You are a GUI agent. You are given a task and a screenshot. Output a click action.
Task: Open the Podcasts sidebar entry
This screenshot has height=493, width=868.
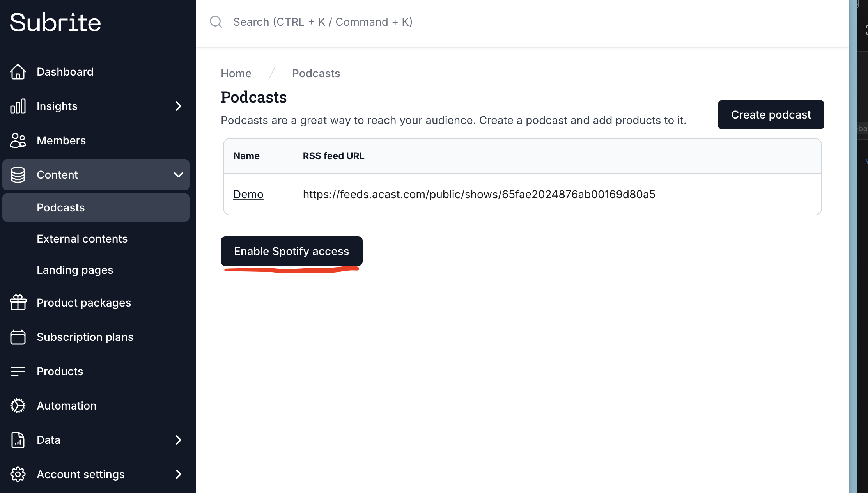pyautogui.click(x=60, y=207)
